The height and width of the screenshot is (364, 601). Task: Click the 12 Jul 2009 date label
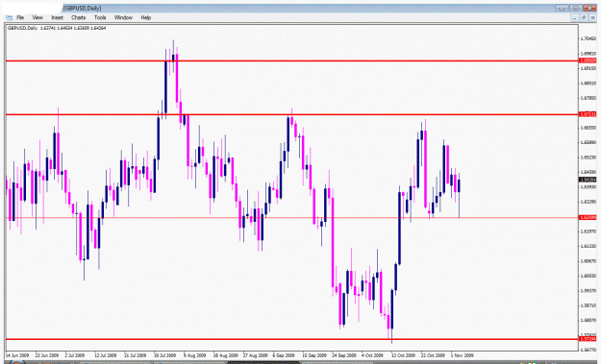click(x=106, y=355)
